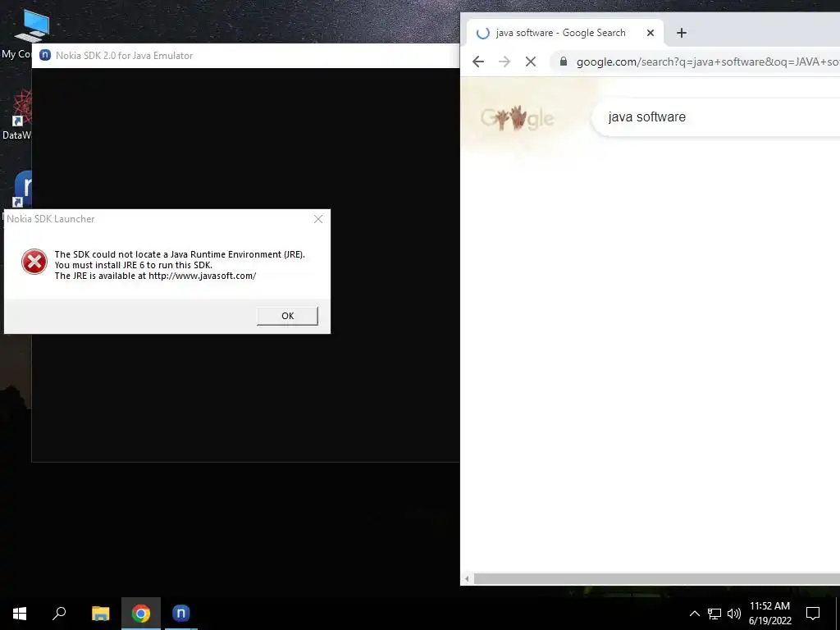Image resolution: width=840 pixels, height=630 pixels.
Task: Go back in Chrome browser
Action: coord(478,62)
